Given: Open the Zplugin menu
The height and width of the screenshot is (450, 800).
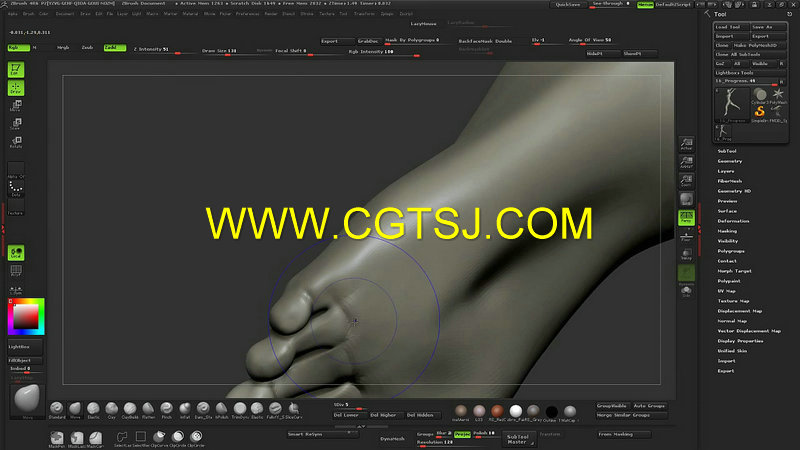Looking at the screenshot, I should (387, 14).
